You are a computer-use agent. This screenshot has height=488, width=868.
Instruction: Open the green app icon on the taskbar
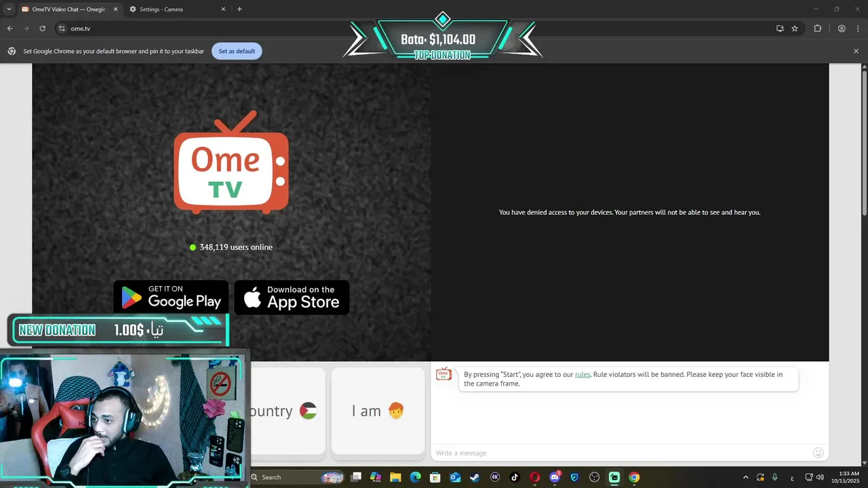(614, 477)
